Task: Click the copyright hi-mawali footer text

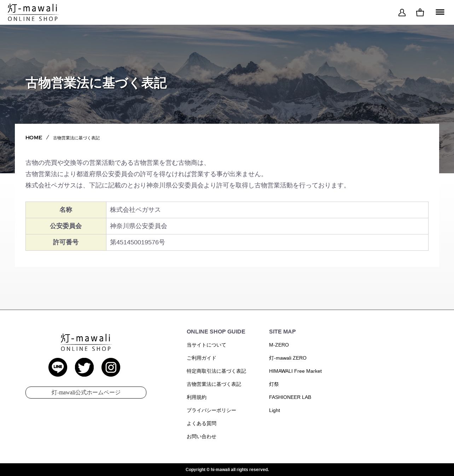Action: click(x=227, y=470)
